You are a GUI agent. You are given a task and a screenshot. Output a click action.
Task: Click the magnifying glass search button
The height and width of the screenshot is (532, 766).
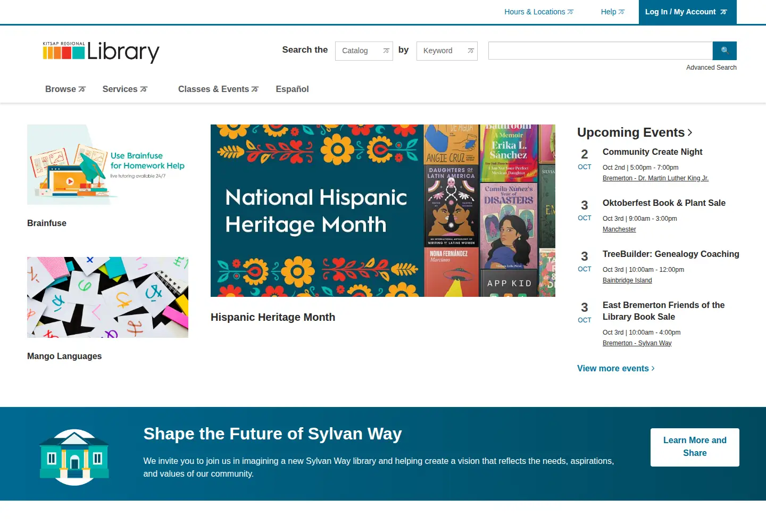point(725,51)
